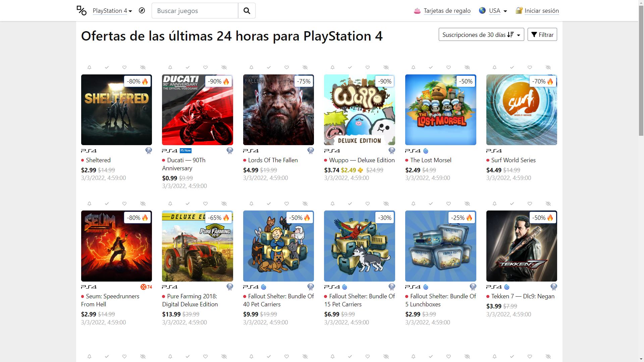Click the platinum trophy icon next to Sheltered
Screen dimensions: 644x362
click(x=149, y=151)
